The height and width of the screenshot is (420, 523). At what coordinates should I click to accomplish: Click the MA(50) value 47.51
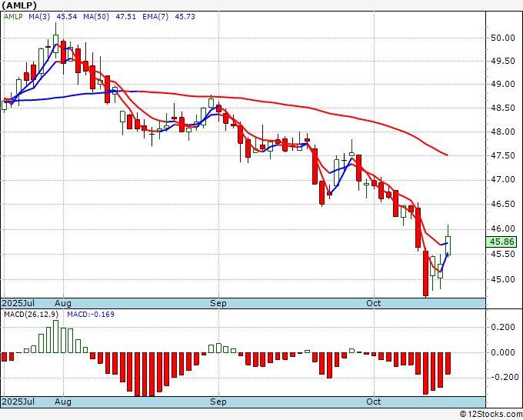125,17
